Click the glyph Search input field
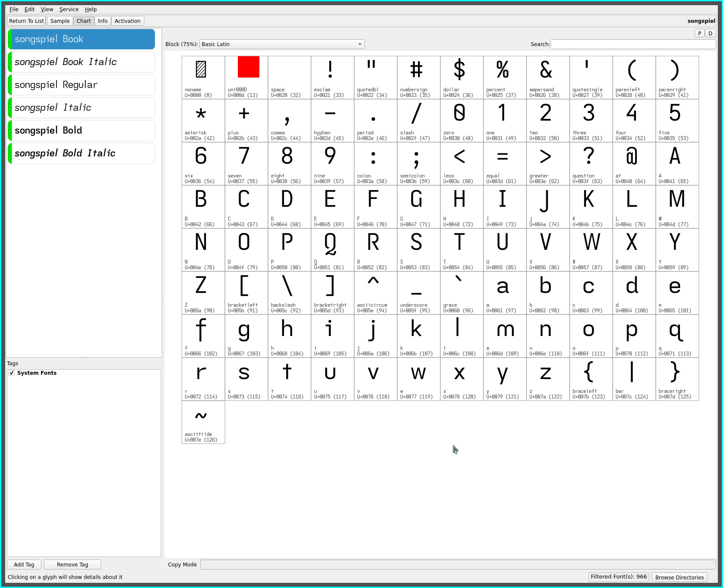Screen dimensions: 723x588 click(x=633, y=44)
